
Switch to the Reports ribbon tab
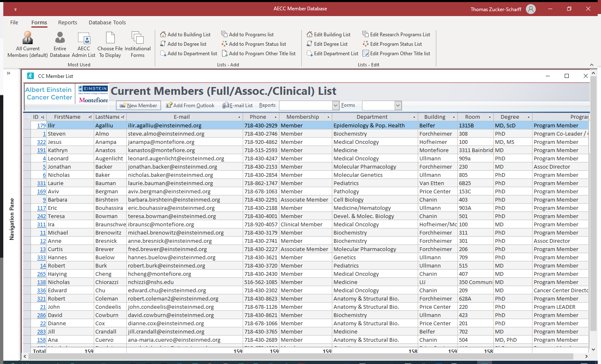tap(68, 22)
